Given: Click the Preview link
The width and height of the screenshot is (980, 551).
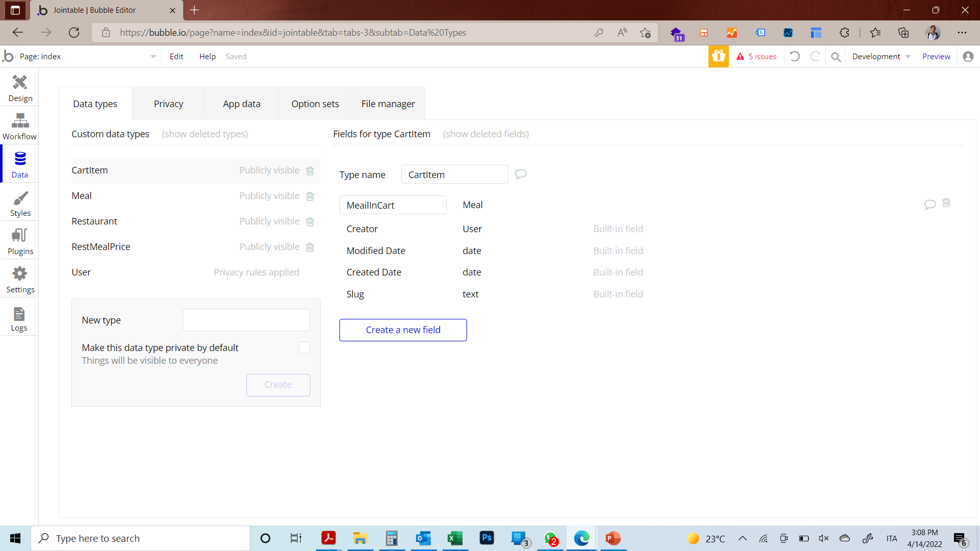Looking at the screenshot, I should point(936,57).
